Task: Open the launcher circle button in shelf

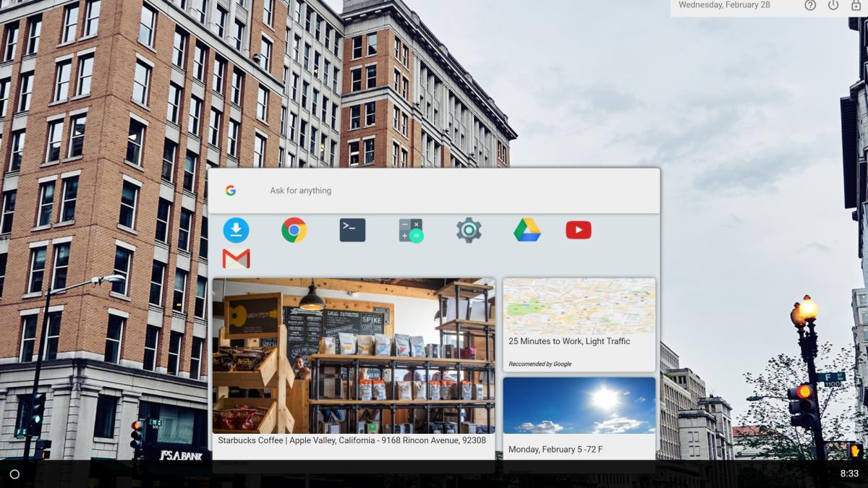Action: coord(14,474)
